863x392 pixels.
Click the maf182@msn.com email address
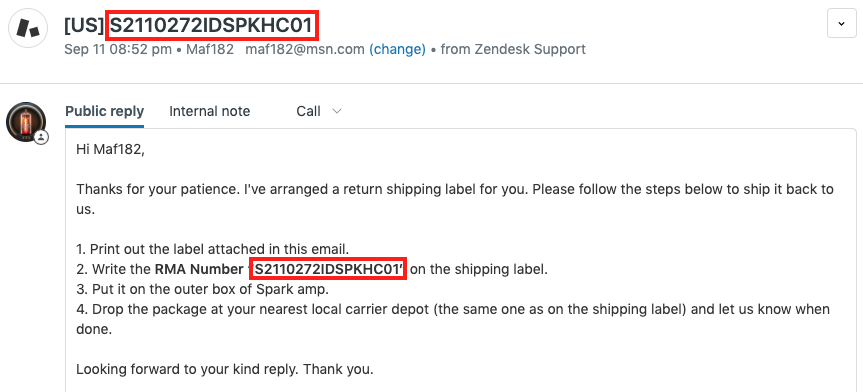[304, 50]
